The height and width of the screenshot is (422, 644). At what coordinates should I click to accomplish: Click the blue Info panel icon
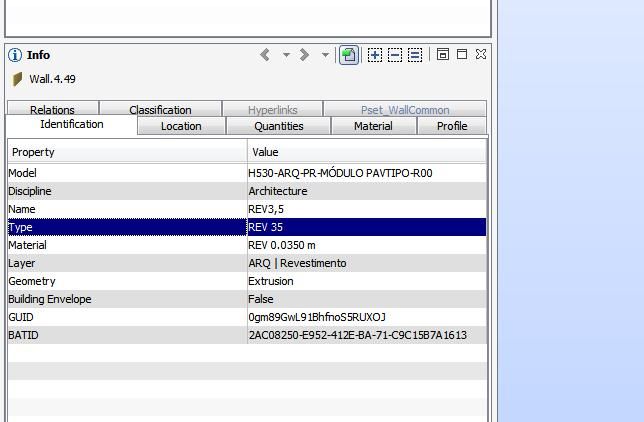coord(15,55)
